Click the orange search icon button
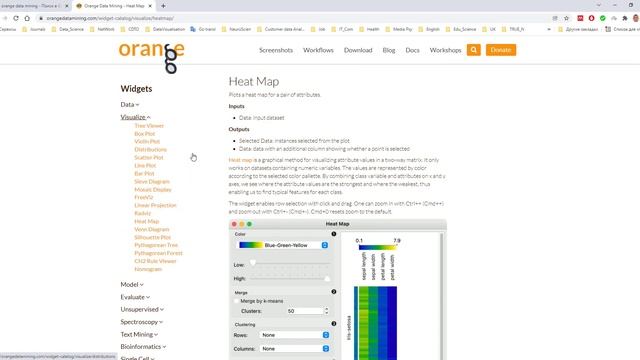 coord(473,50)
